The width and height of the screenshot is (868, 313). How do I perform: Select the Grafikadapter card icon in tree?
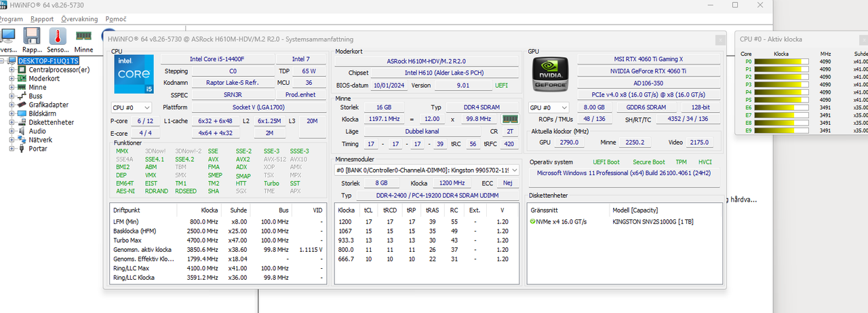[23, 105]
